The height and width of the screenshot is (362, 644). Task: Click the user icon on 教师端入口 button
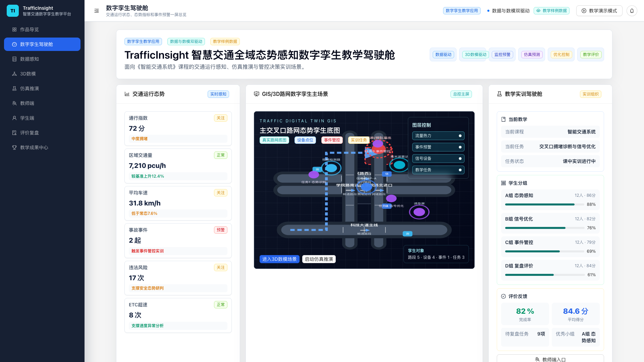coord(537,359)
